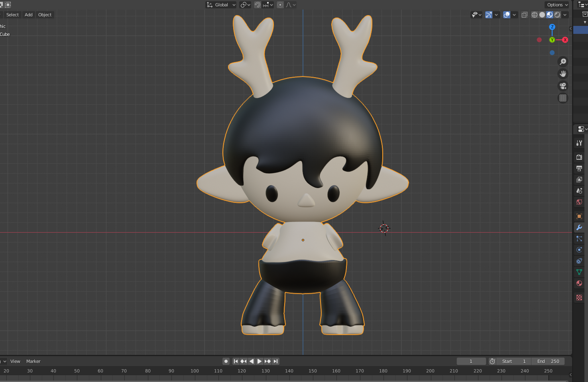Enable wireframe viewport shading mode
The width and height of the screenshot is (588, 382).
point(534,15)
